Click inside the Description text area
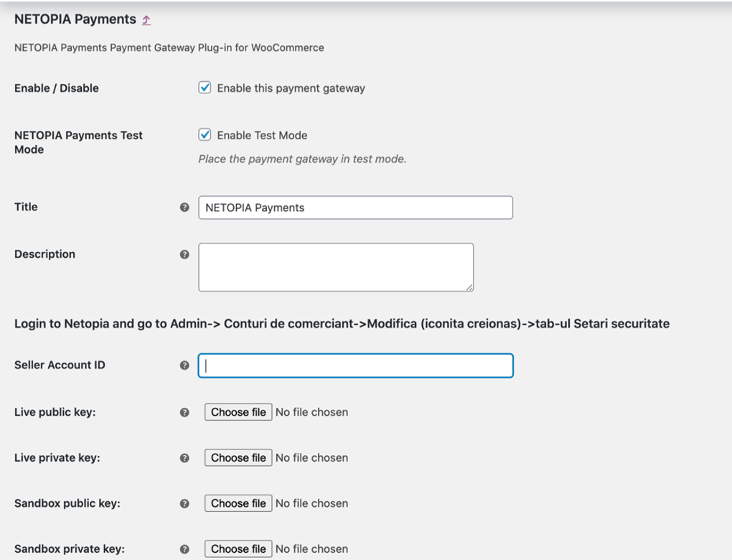The width and height of the screenshot is (732, 560). click(x=335, y=267)
